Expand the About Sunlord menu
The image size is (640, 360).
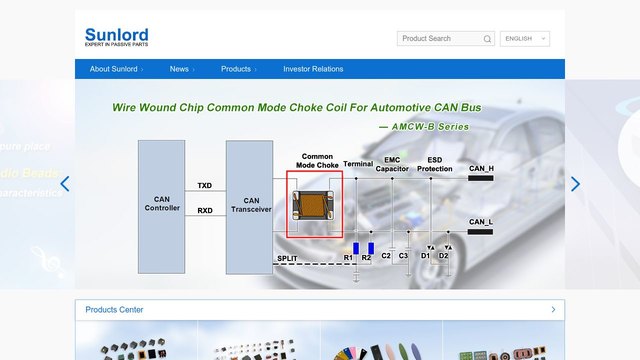point(116,69)
